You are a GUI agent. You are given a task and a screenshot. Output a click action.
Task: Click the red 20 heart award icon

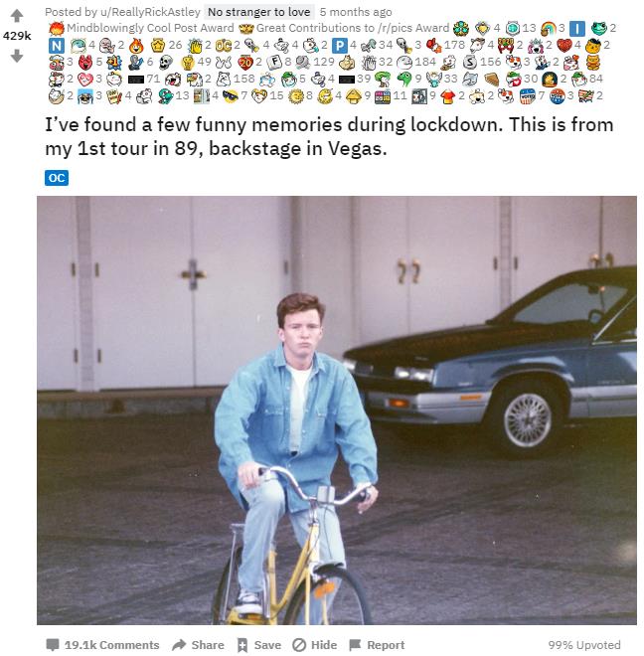click(x=245, y=63)
